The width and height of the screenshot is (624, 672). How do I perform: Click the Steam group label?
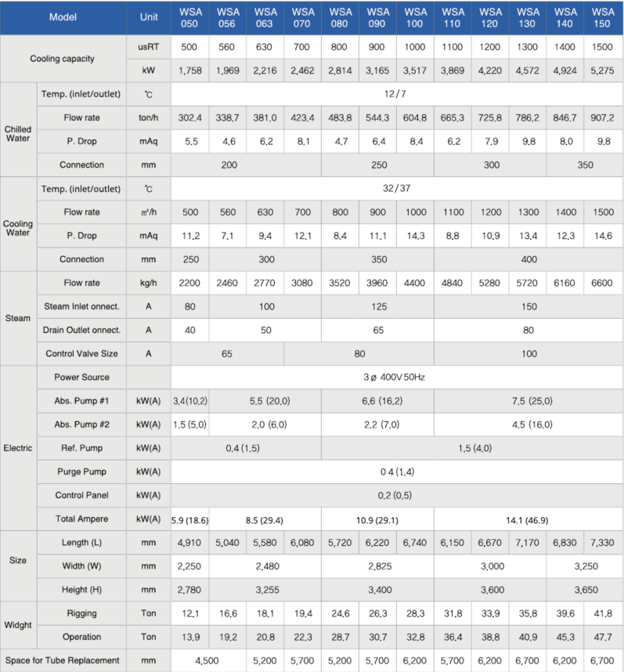point(18,319)
